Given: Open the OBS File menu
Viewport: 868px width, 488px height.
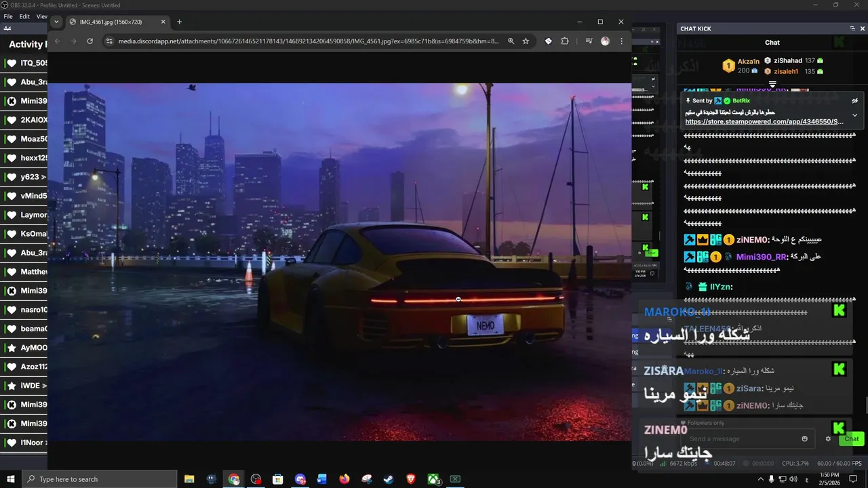Looking at the screenshot, I should [x=8, y=16].
